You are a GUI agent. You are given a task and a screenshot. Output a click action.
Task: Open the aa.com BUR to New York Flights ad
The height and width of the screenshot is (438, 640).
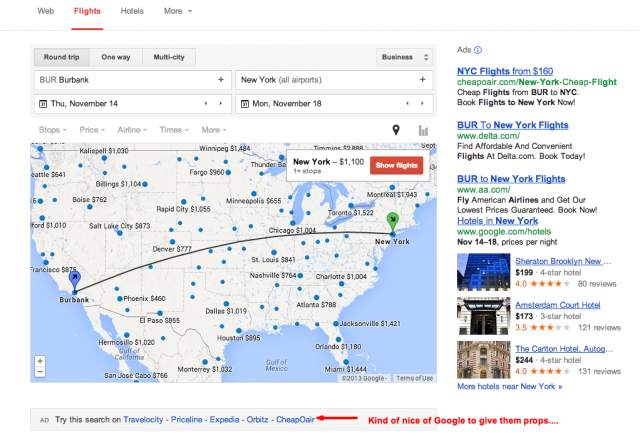(x=511, y=179)
